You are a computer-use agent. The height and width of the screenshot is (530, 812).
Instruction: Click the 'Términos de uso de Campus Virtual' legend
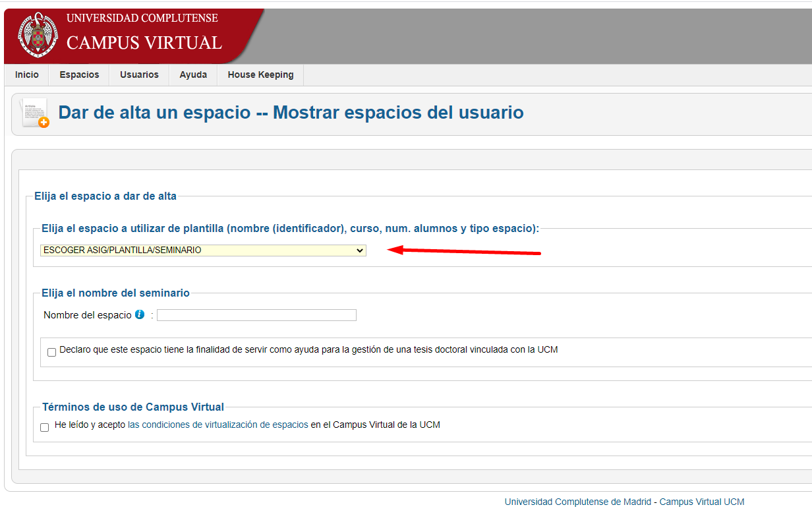pos(133,407)
